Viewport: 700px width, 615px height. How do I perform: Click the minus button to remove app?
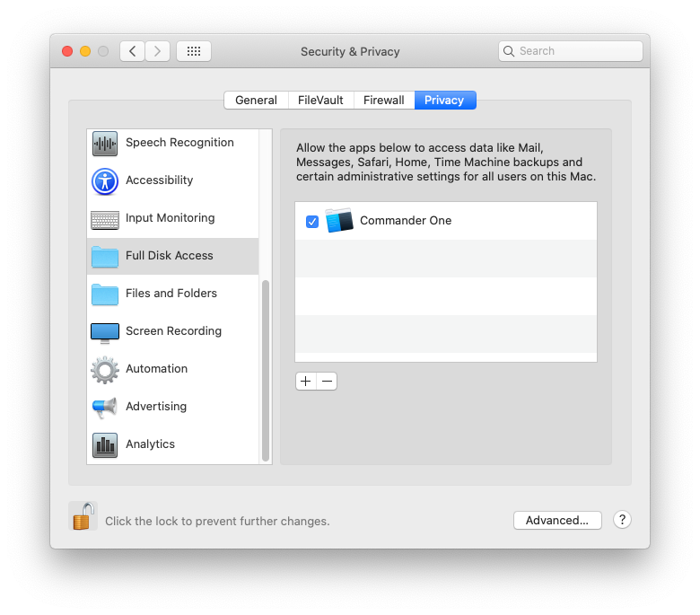point(327,382)
